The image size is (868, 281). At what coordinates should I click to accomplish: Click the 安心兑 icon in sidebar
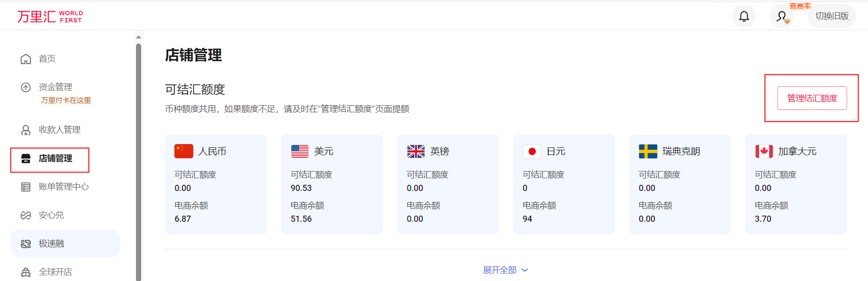[x=26, y=215]
